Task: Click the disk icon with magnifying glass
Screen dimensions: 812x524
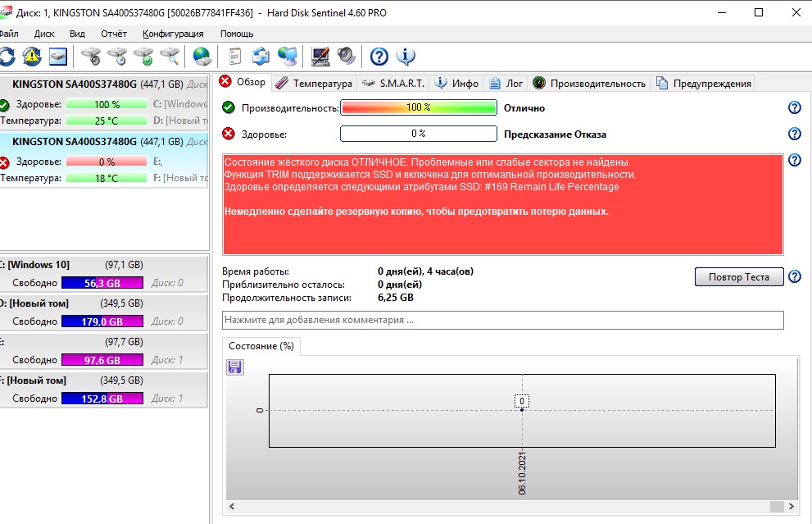Action: (170, 57)
